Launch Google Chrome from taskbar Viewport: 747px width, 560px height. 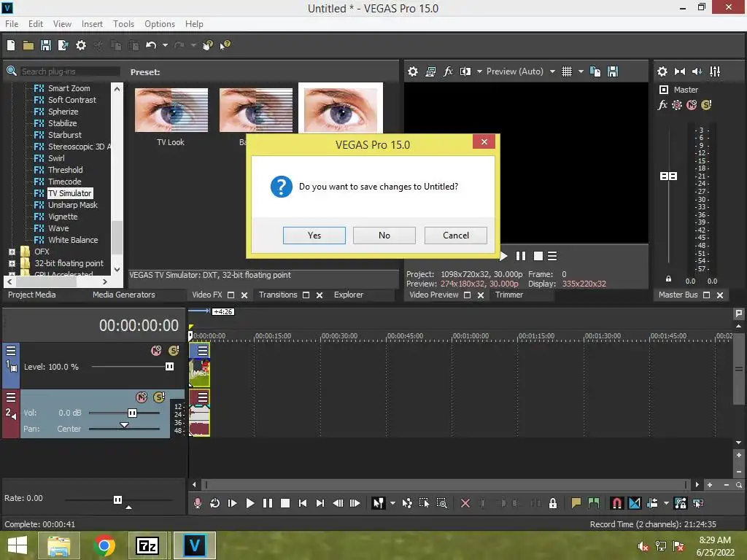pos(104,545)
